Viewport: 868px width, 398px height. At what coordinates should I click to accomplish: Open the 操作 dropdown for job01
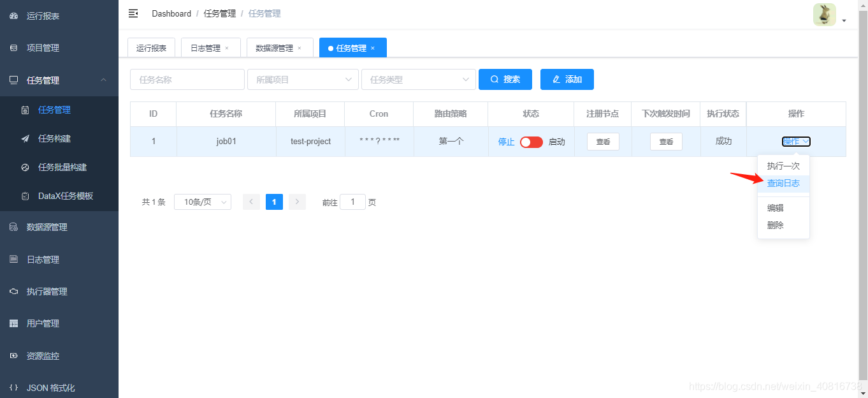[796, 142]
